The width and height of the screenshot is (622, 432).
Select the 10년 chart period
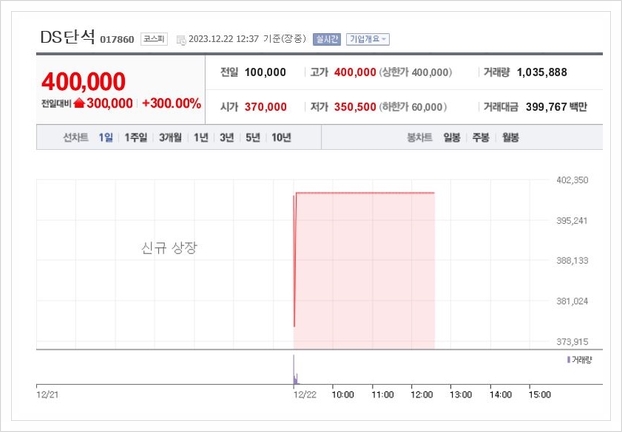tap(281, 137)
